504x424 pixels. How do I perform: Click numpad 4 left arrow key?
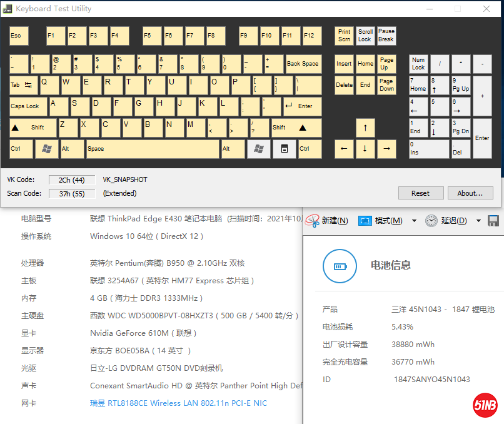pos(418,106)
